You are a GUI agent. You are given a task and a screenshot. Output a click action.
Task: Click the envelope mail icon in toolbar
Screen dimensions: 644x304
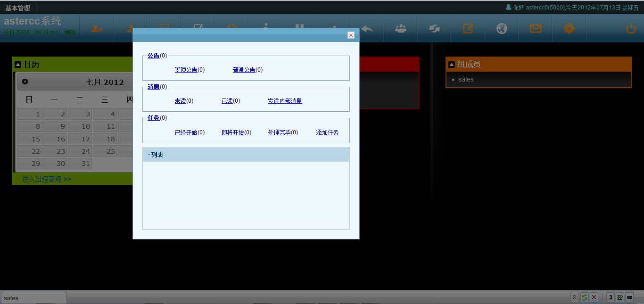[x=536, y=29]
